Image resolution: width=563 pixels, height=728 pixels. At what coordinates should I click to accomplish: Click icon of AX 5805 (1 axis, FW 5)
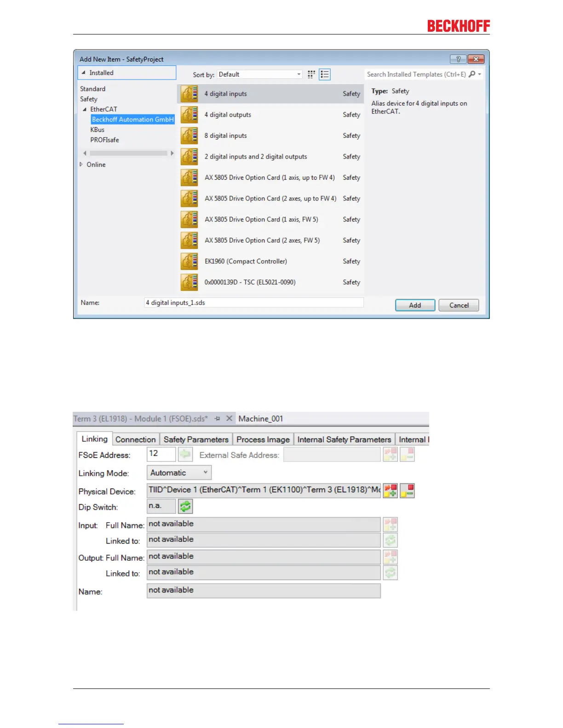(x=189, y=219)
